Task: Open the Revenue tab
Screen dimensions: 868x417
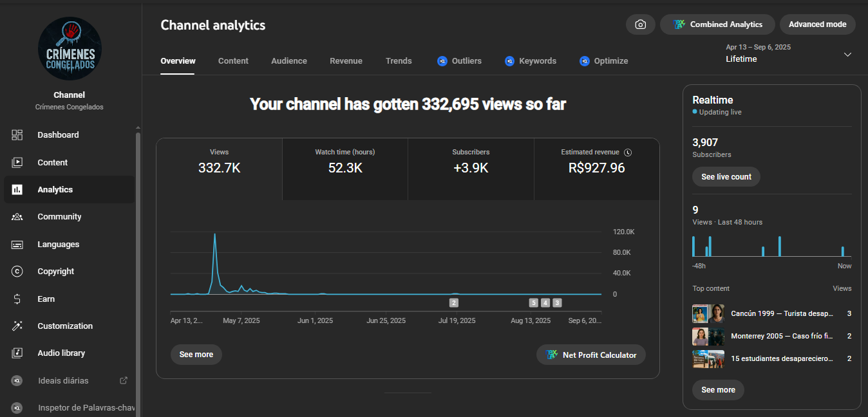Action: (x=346, y=61)
